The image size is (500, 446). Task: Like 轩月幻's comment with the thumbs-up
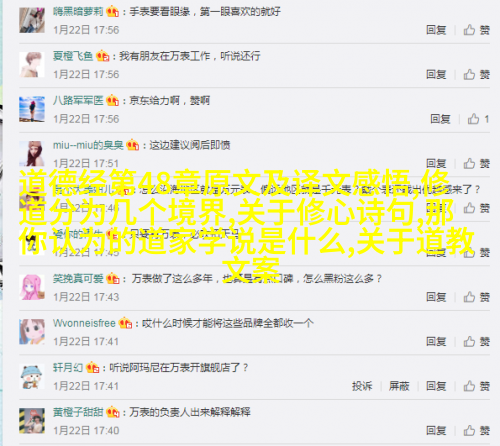(477, 386)
